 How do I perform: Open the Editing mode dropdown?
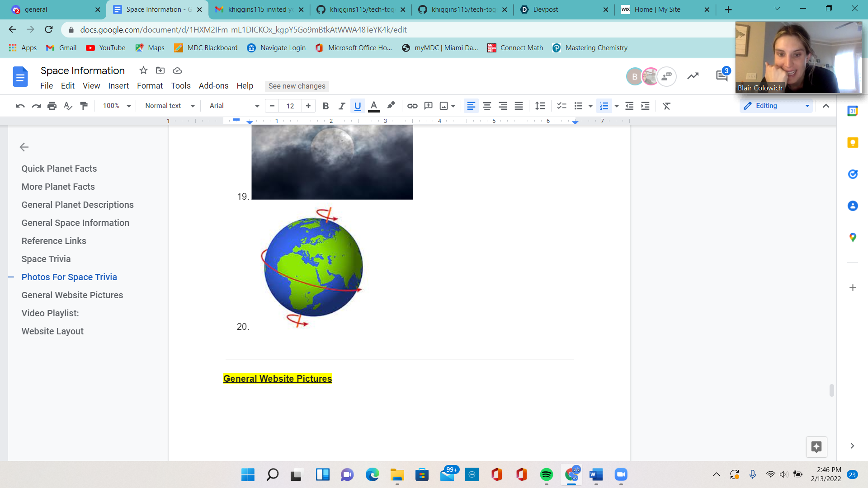click(776, 106)
